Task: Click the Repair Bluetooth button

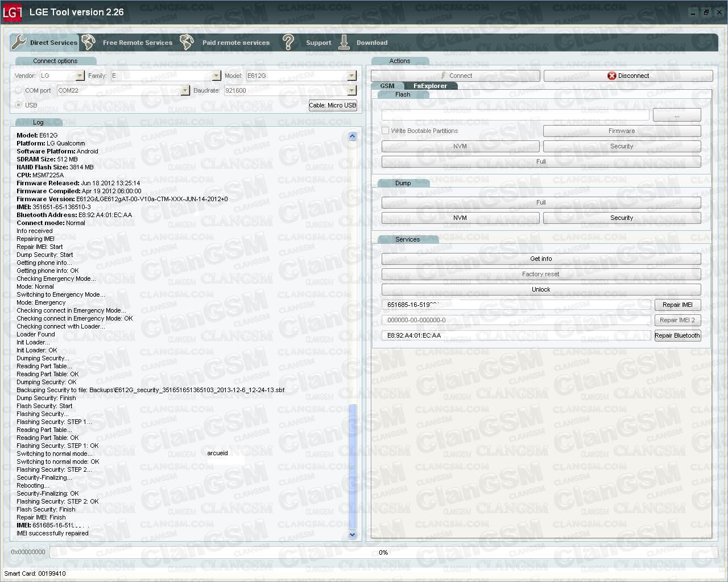Action: click(677, 335)
